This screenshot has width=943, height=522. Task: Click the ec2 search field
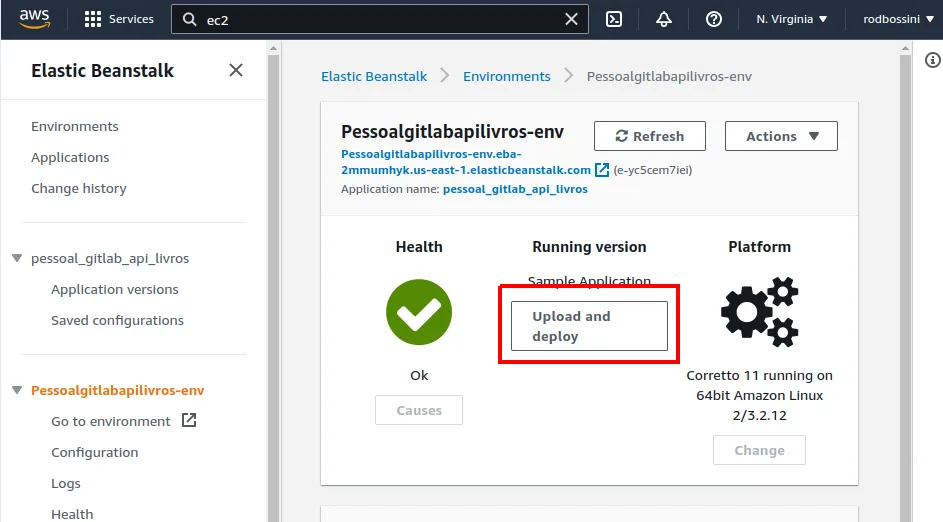point(380,19)
